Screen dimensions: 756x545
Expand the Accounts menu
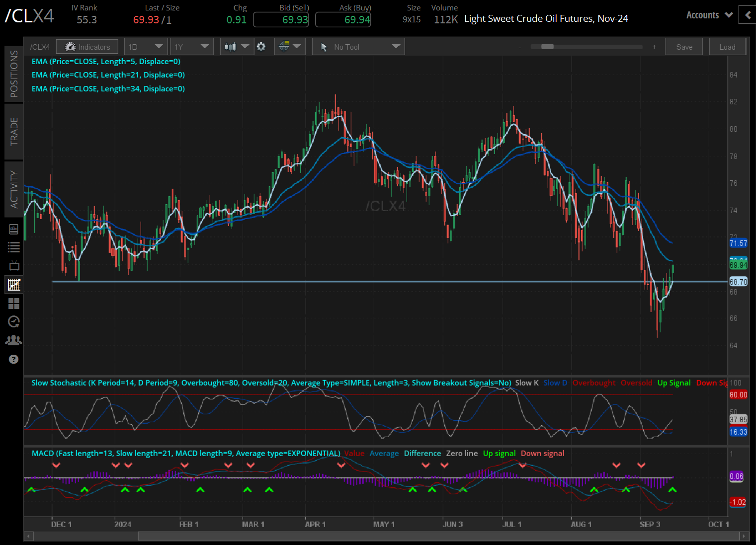click(x=709, y=15)
